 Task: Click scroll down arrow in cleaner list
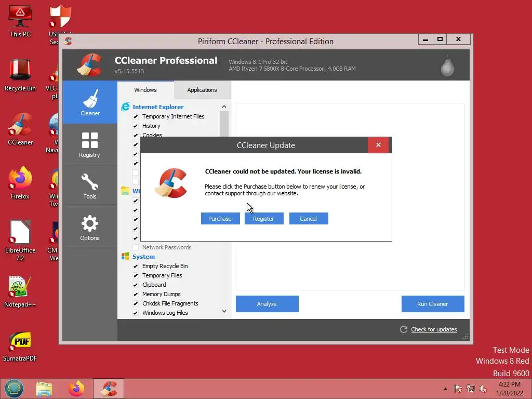(224, 311)
